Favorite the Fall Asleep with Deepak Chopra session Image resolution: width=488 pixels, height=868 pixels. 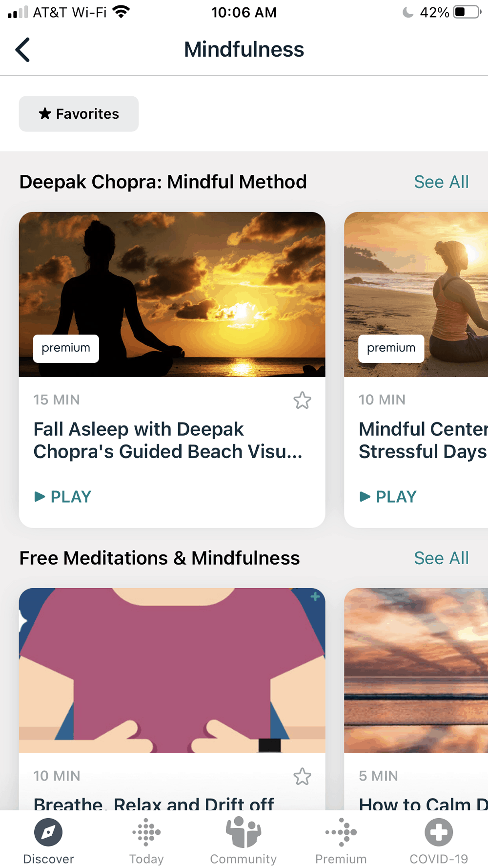[302, 401]
